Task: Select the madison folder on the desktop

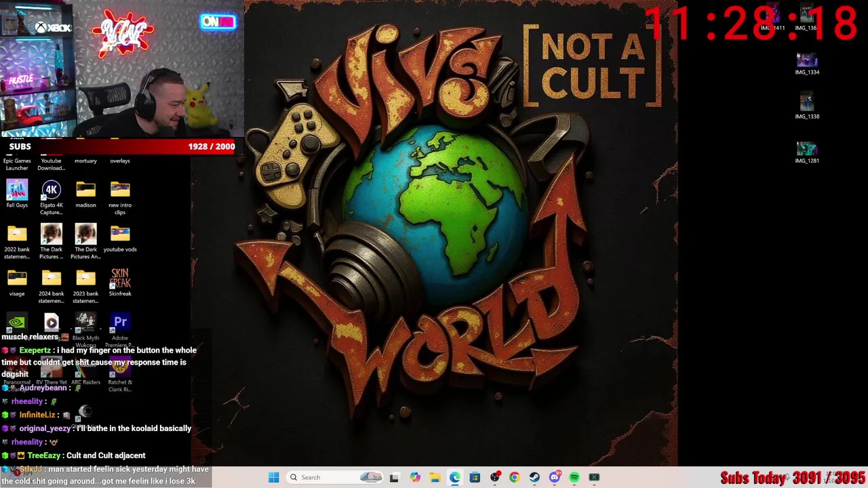Action: click(85, 195)
